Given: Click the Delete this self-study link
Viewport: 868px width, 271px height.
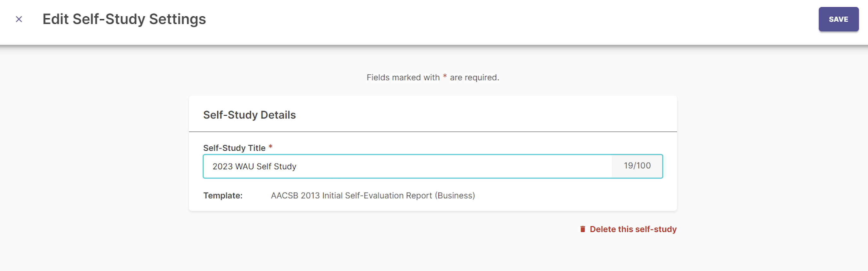Looking at the screenshot, I should [x=633, y=229].
